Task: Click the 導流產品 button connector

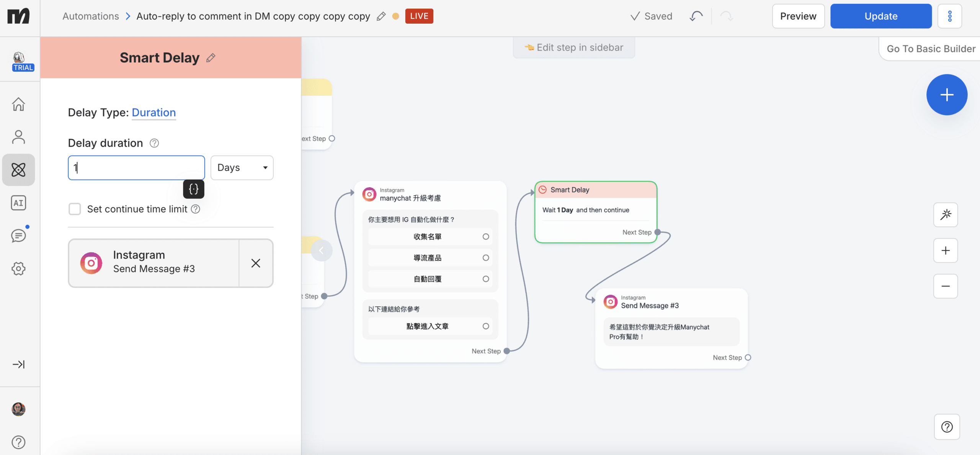Action: [x=486, y=258]
